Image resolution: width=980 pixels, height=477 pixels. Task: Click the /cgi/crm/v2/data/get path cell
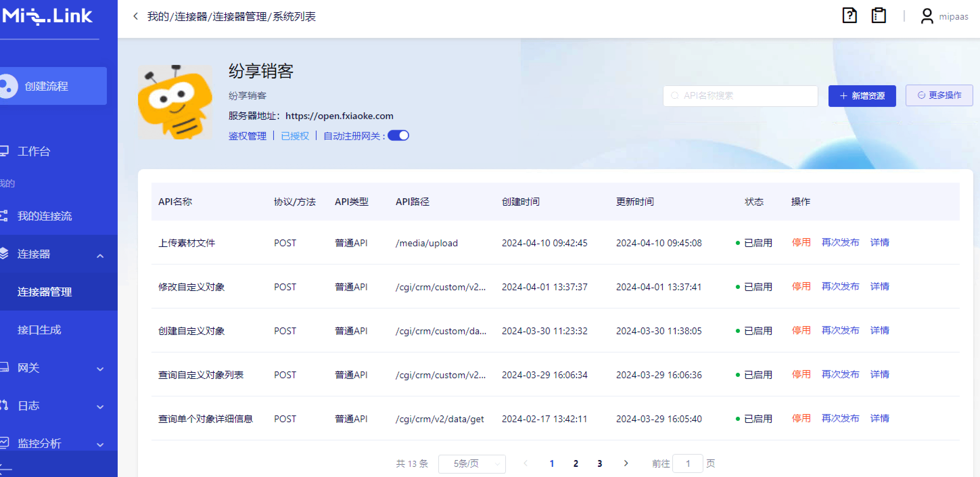439,419
